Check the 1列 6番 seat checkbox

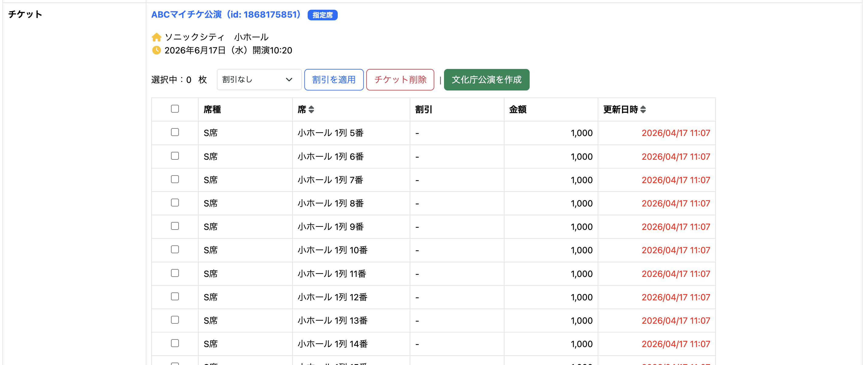tap(175, 156)
